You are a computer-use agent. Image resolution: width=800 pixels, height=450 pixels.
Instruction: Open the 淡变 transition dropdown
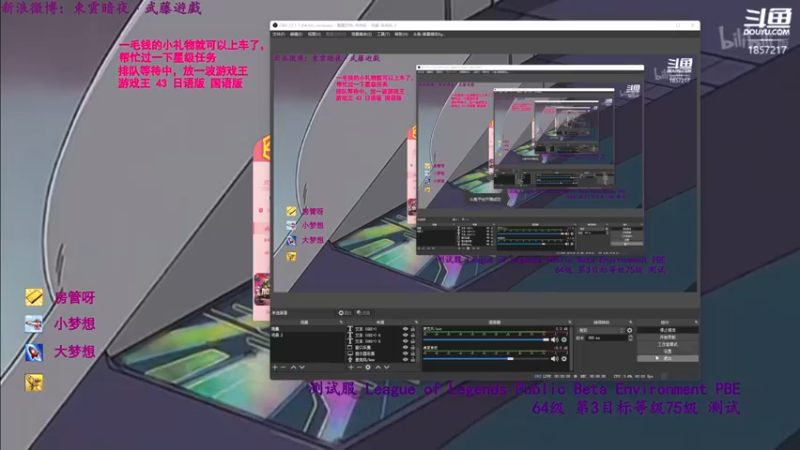(601, 331)
